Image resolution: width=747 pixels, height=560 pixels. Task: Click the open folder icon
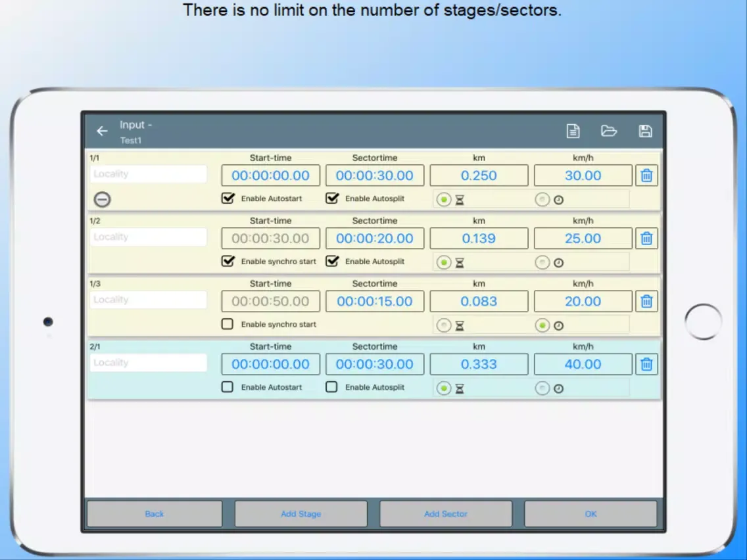(x=609, y=131)
